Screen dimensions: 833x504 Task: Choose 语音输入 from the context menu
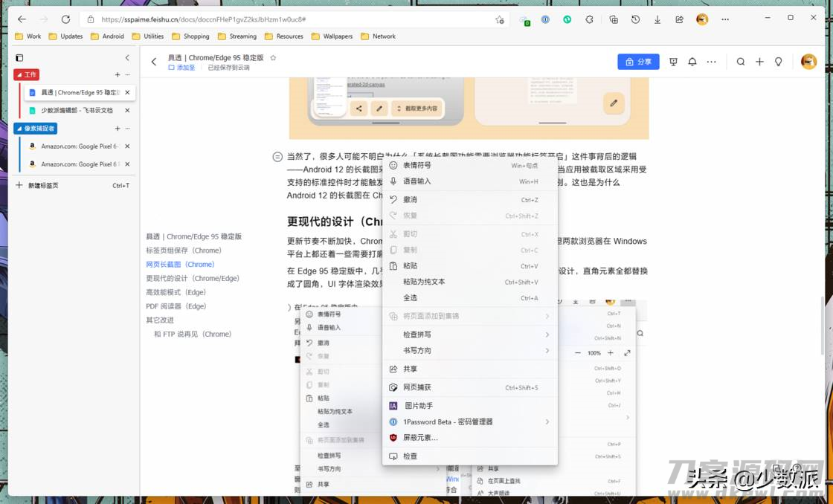point(469,181)
